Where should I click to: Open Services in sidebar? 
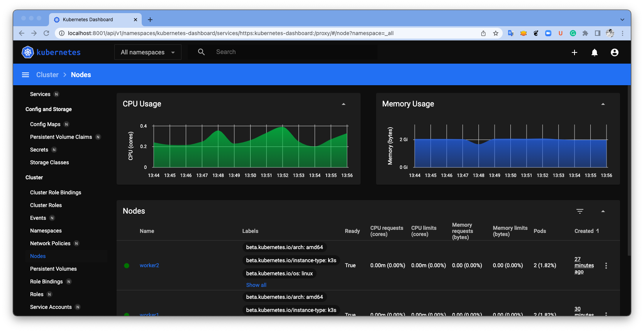click(x=40, y=94)
